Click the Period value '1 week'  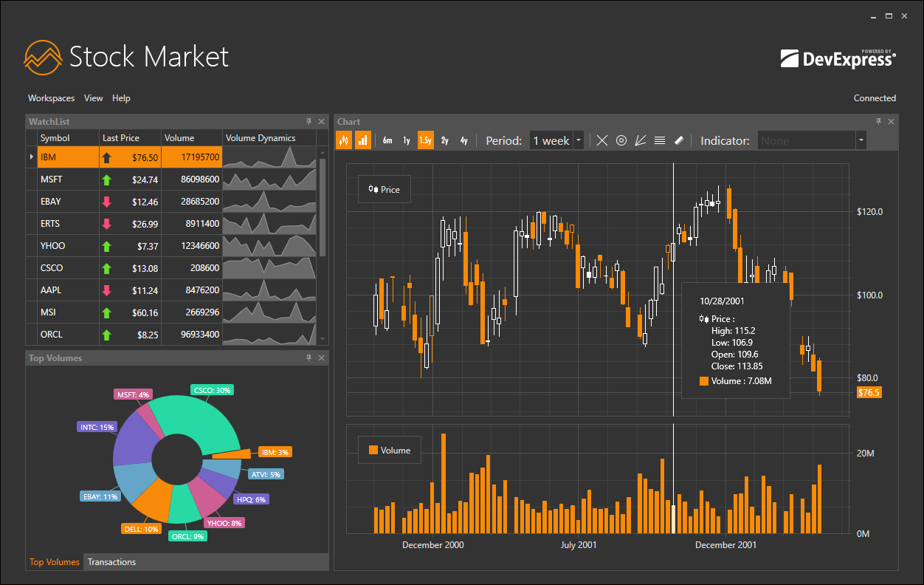click(x=551, y=140)
